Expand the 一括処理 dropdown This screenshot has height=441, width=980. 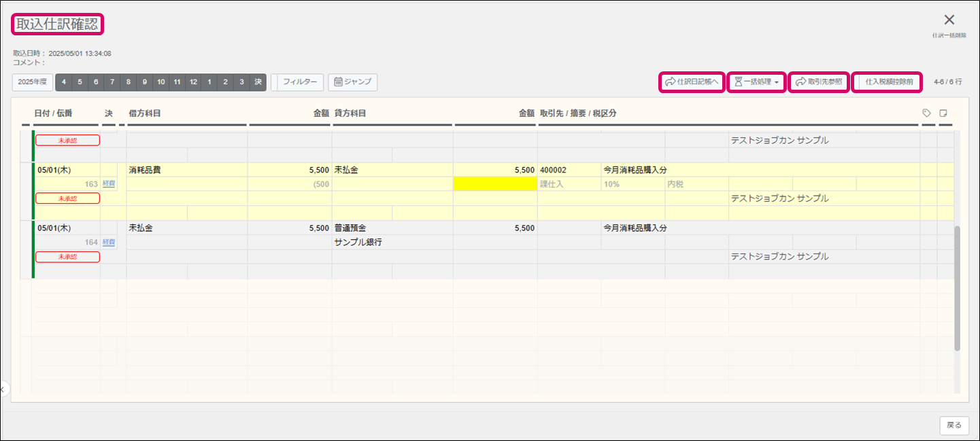tap(756, 82)
